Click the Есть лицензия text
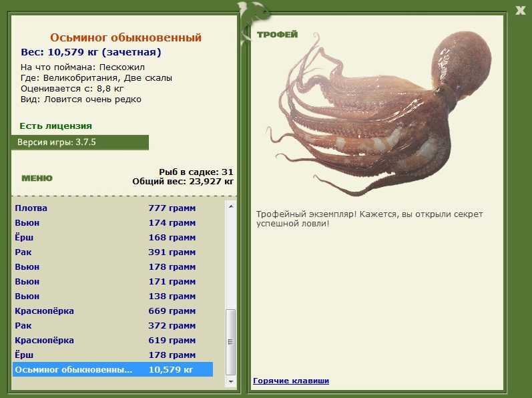This screenshot has width=532, height=398. (x=55, y=126)
